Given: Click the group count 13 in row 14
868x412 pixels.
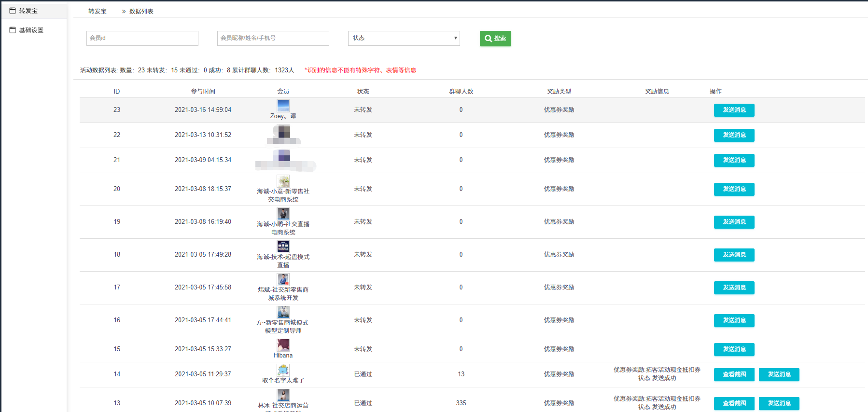Looking at the screenshot, I should point(461,374).
